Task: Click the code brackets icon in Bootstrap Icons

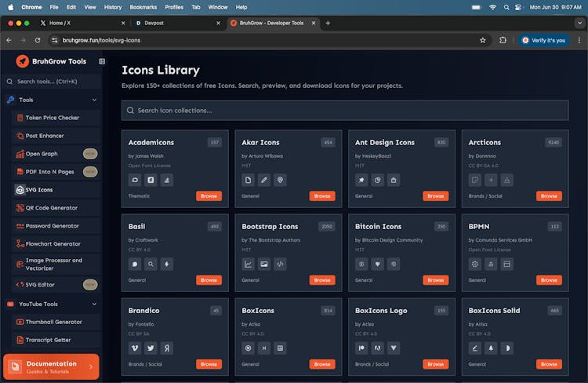Action: tap(280, 264)
